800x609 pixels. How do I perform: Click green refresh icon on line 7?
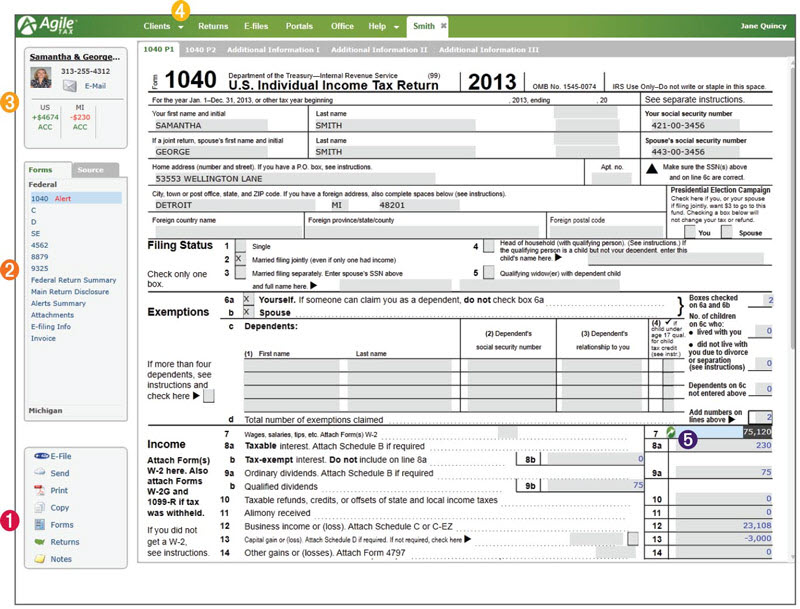click(671, 432)
